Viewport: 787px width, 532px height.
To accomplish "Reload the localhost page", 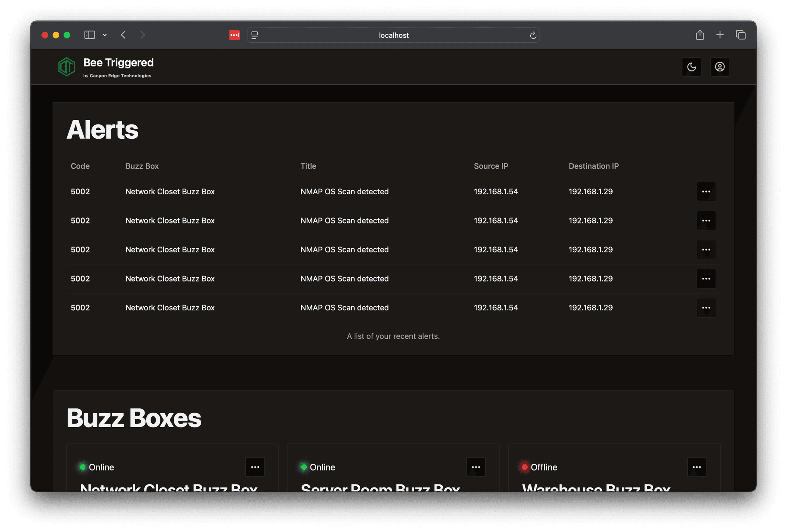I will pos(533,35).
